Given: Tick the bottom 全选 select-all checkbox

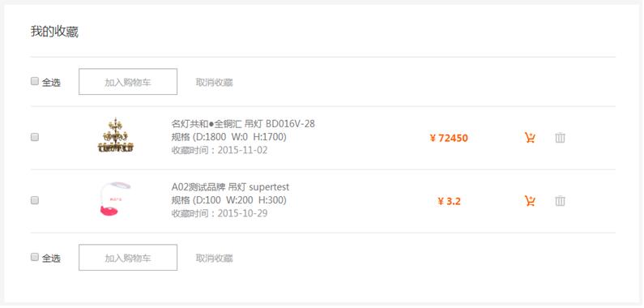Looking at the screenshot, I should [35, 258].
